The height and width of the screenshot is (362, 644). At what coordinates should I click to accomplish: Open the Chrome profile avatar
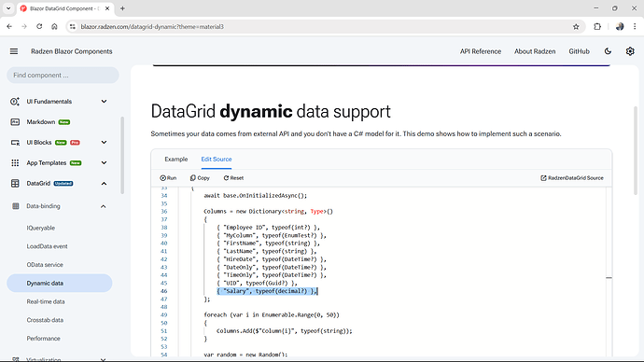coord(620,27)
